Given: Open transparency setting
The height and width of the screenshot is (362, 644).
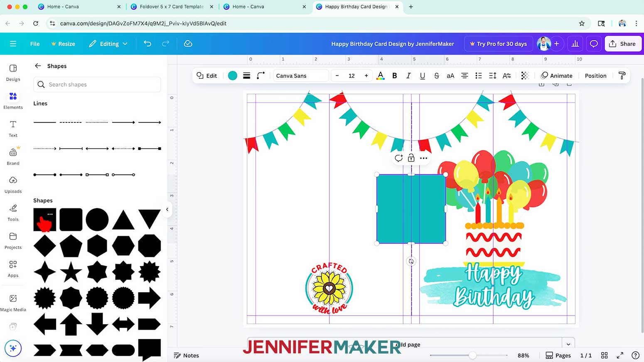Looking at the screenshot, I should tap(525, 76).
